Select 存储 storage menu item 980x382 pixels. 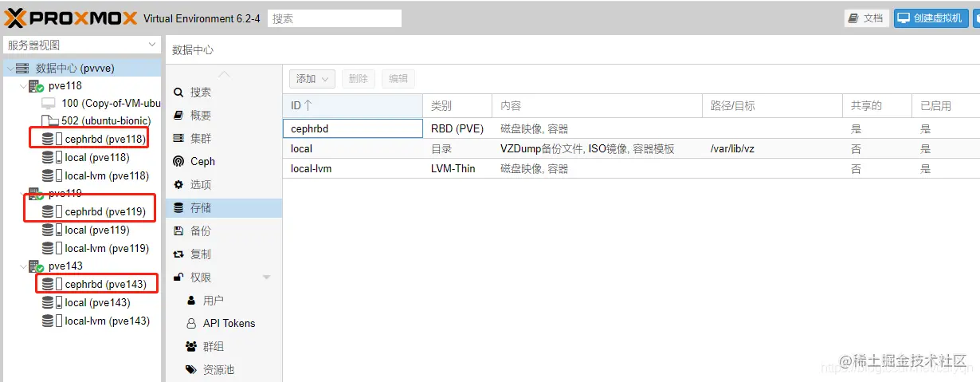tap(224, 207)
